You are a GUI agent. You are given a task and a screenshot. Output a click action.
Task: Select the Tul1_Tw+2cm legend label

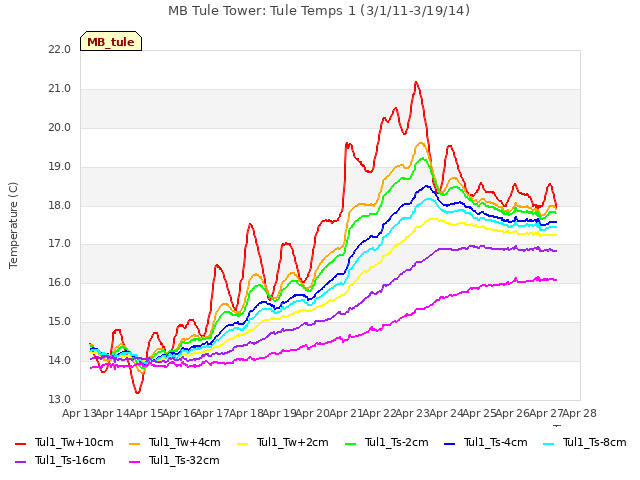[293, 442]
